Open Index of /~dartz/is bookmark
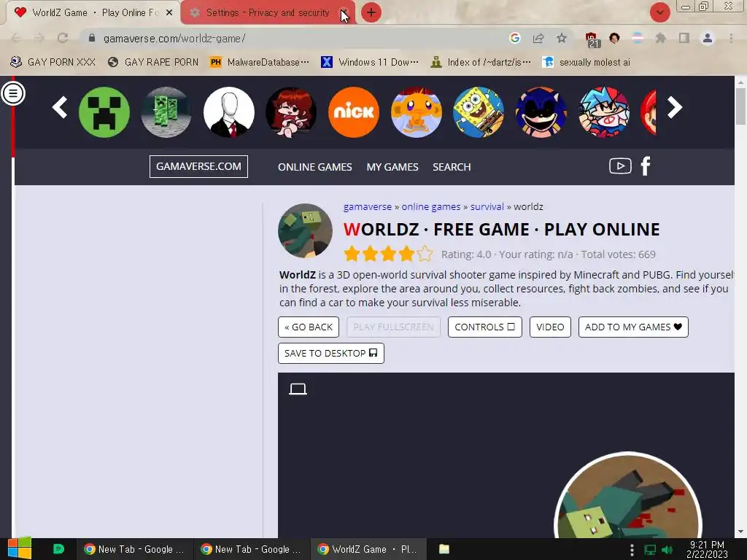Image resolution: width=747 pixels, height=560 pixels. pos(480,63)
